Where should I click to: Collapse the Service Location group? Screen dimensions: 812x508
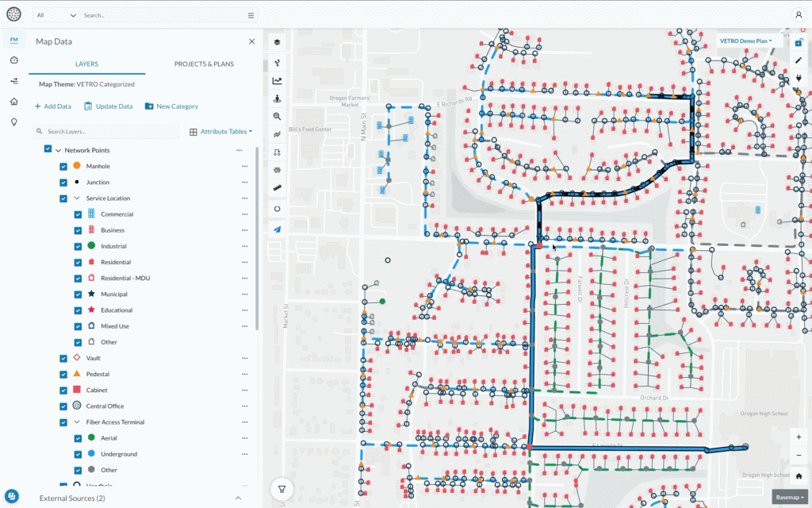coord(77,198)
